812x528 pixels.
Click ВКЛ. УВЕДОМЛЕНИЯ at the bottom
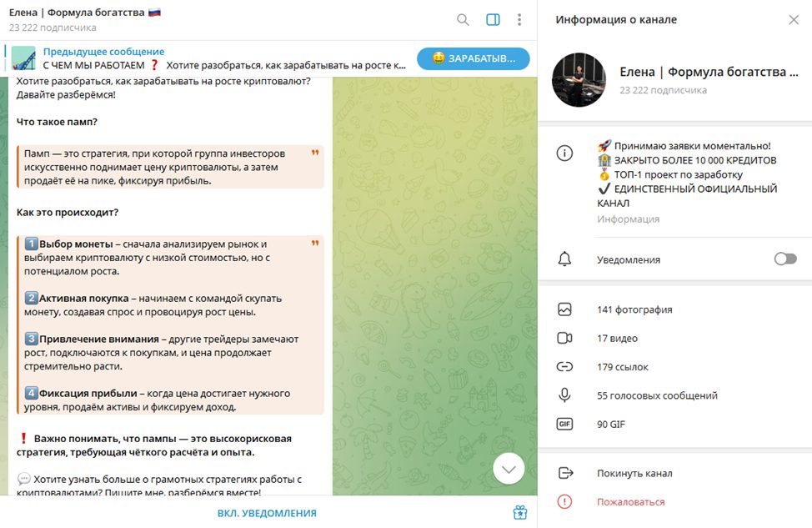pyautogui.click(x=267, y=513)
